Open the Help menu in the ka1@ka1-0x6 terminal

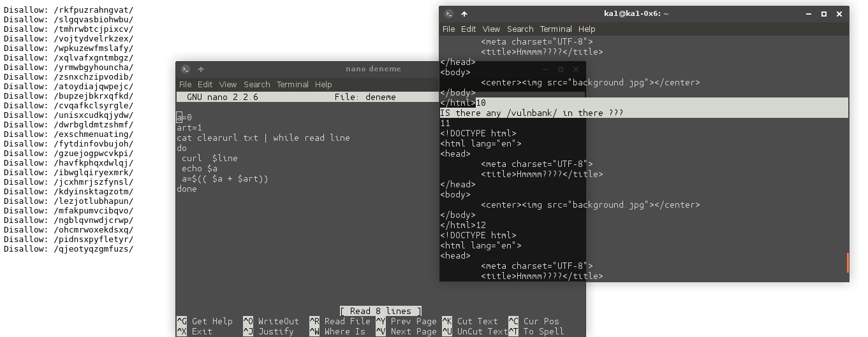click(x=587, y=29)
